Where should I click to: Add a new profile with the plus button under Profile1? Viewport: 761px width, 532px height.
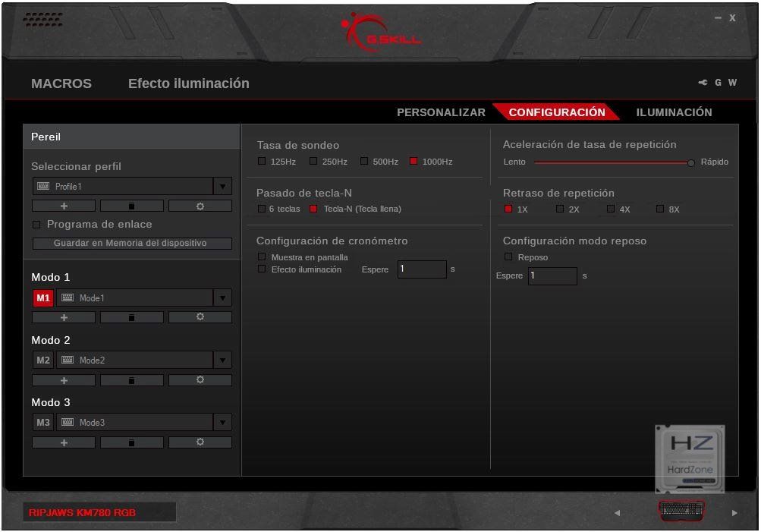pyautogui.click(x=64, y=206)
